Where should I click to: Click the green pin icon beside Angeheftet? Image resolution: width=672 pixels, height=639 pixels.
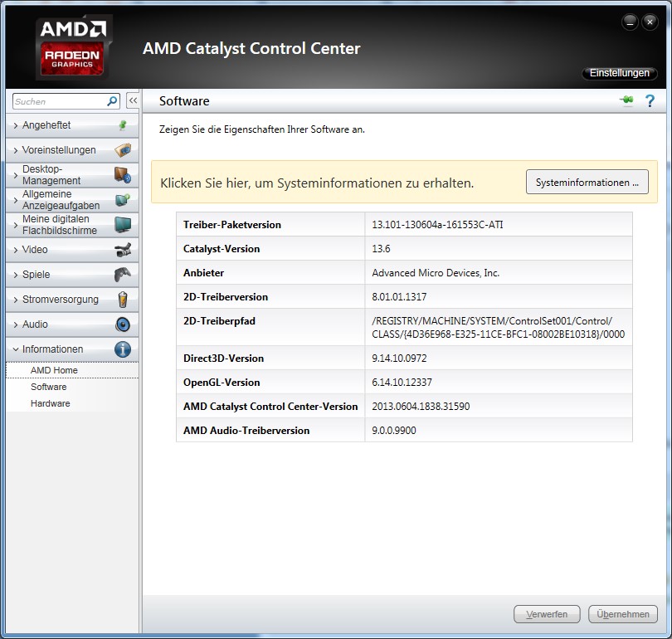(x=123, y=125)
